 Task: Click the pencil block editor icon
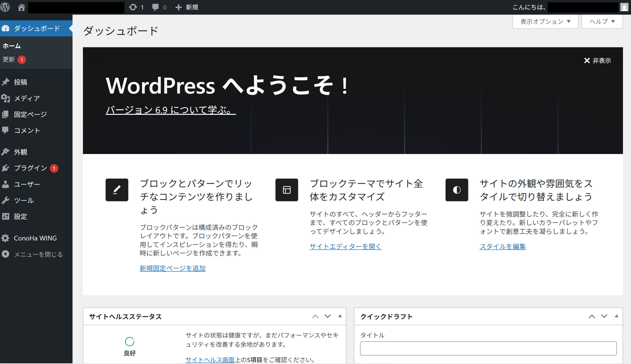[117, 190]
